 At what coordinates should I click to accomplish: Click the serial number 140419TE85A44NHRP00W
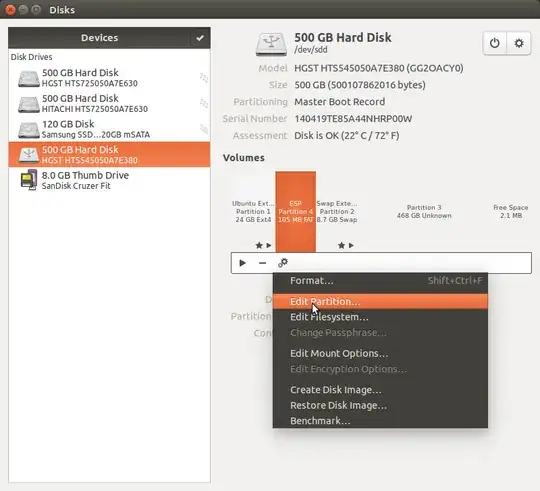(x=353, y=119)
